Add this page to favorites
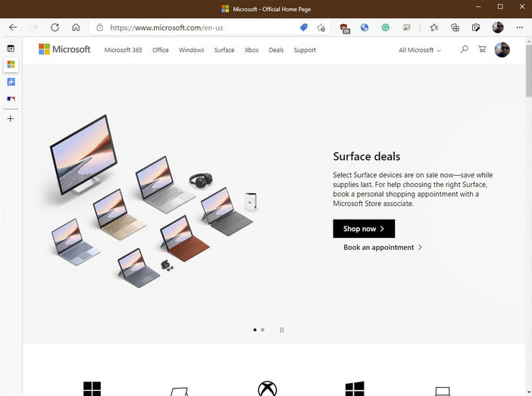The image size is (532, 396). pos(321,28)
